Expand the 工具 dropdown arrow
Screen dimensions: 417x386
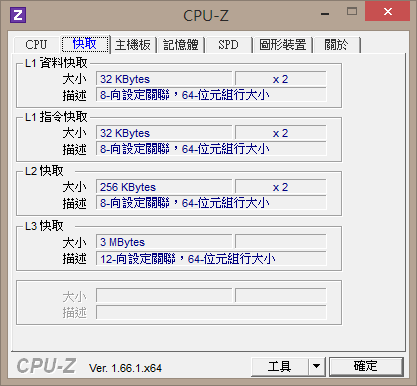coord(317,367)
